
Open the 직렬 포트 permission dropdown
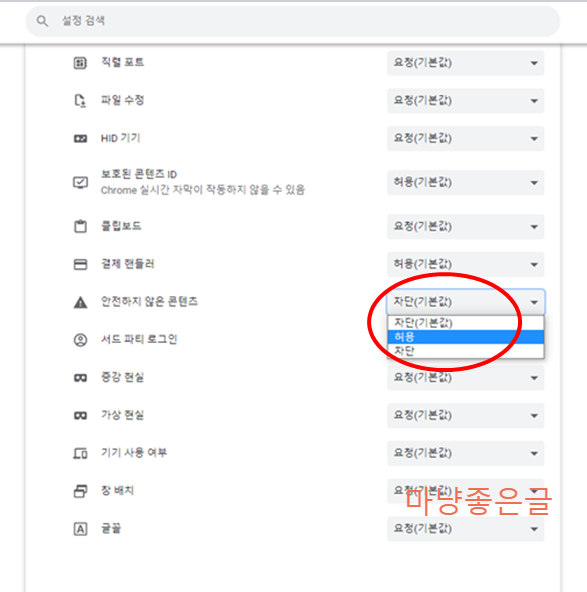click(x=465, y=63)
